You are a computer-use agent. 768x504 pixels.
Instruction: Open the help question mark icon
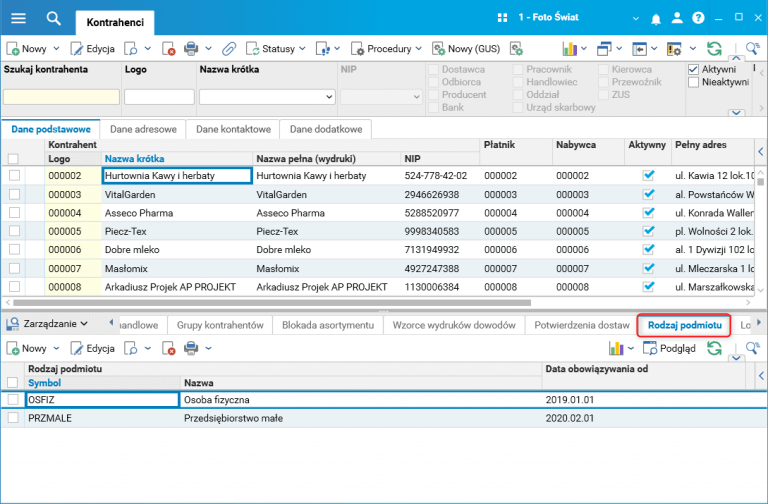click(x=698, y=18)
